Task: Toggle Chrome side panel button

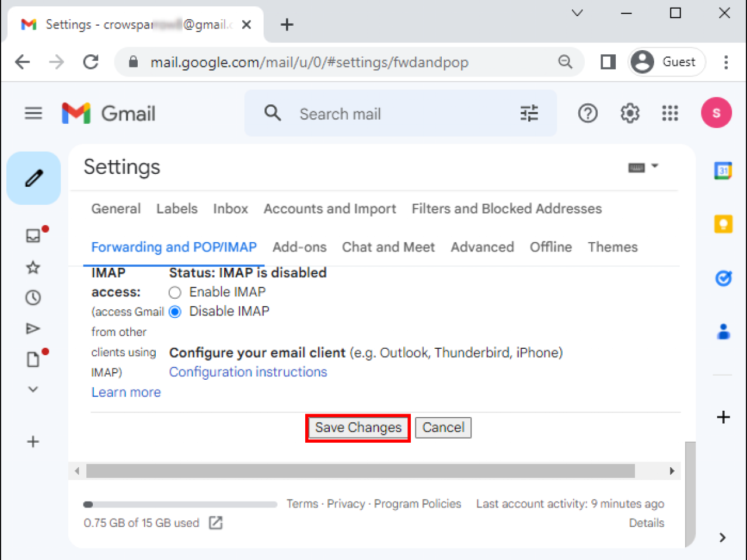Action: point(608,62)
